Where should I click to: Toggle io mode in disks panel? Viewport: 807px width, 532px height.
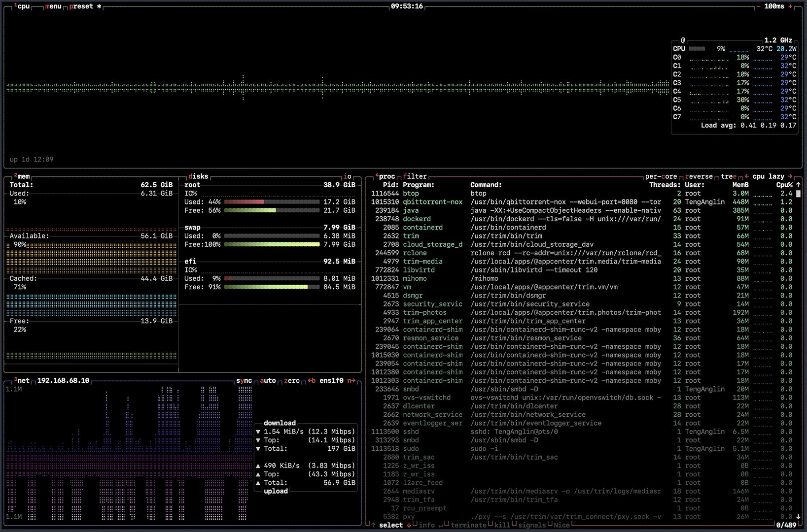pos(348,176)
